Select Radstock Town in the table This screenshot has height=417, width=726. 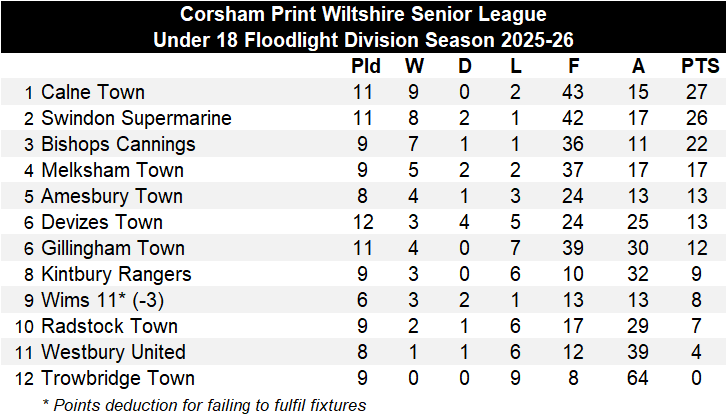(x=110, y=326)
